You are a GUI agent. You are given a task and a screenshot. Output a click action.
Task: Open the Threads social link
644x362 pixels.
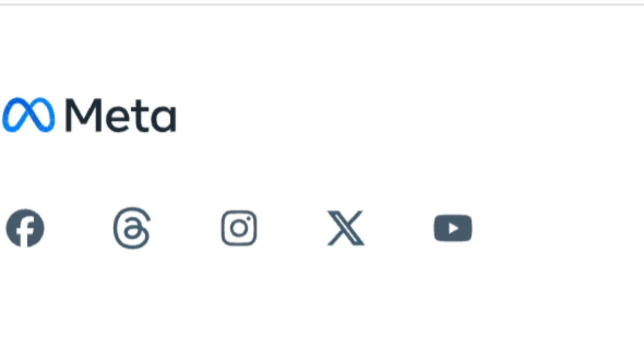[x=132, y=228]
